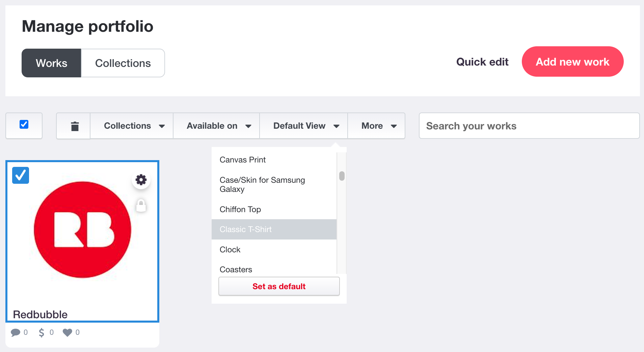Viewport: 644px width, 352px height.
Task: Select Case/Skin for Samsung Galaxy option
Action: click(274, 184)
